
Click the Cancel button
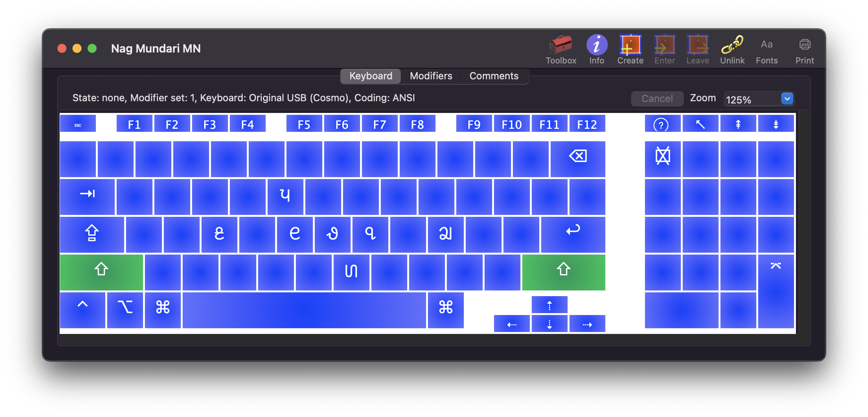coord(656,99)
